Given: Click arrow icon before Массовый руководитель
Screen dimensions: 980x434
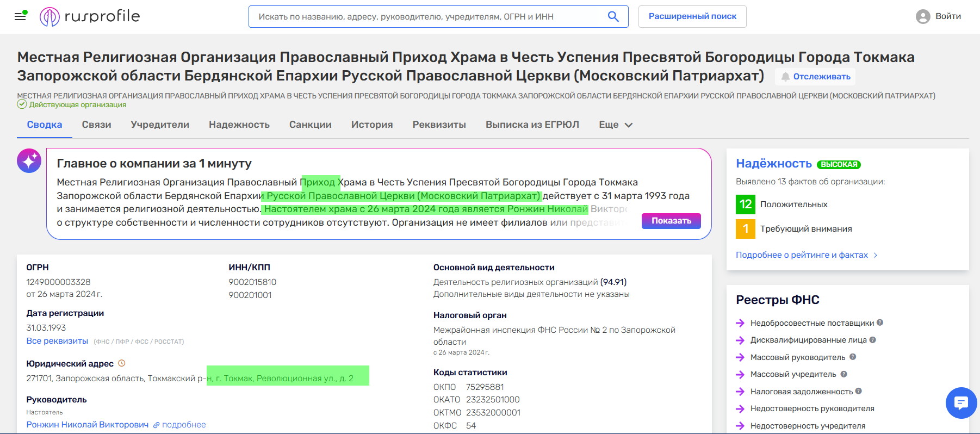Looking at the screenshot, I should click(x=740, y=357).
